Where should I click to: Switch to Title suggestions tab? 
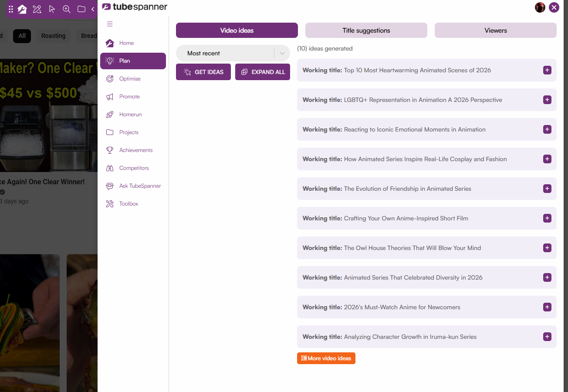[x=366, y=30]
